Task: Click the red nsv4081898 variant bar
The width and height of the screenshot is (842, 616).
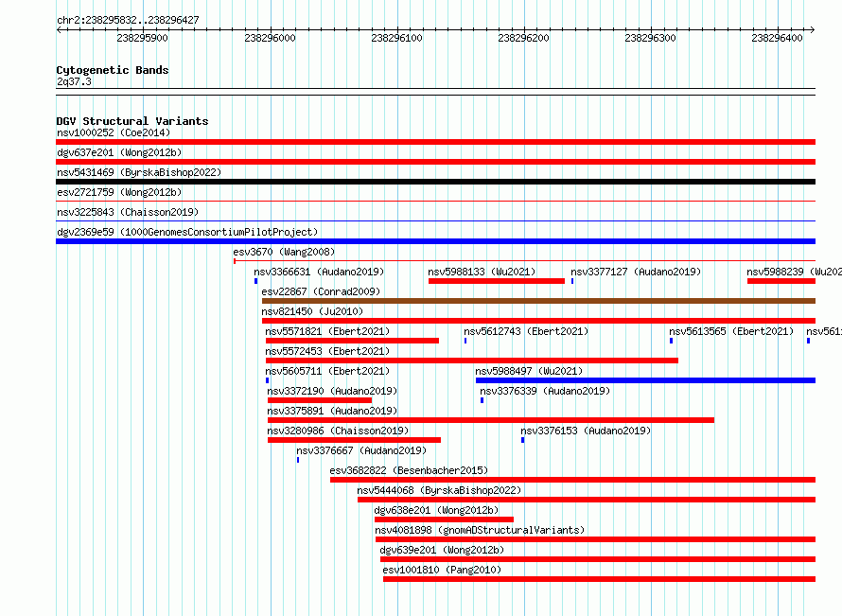Action: (595, 539)
